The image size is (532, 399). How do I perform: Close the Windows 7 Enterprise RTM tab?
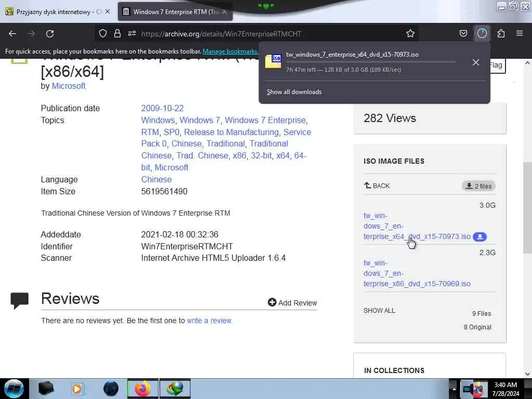[x=224, y=11]
